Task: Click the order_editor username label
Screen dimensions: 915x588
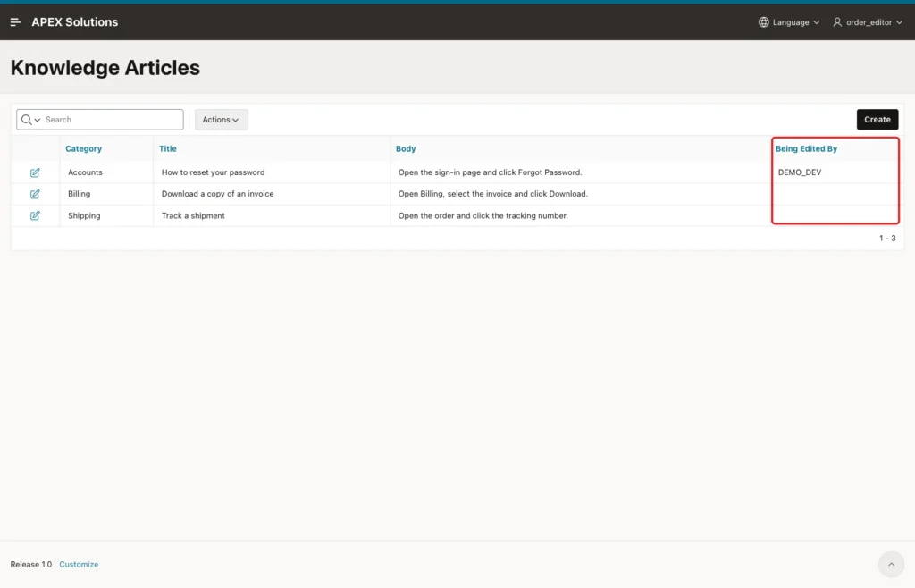Action: pos(869,22)
